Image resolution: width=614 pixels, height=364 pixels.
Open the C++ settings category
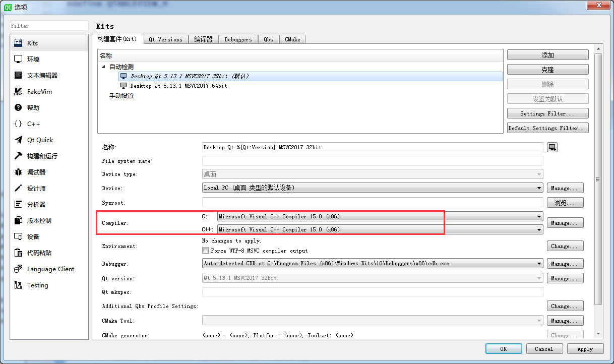coord(49,124)
